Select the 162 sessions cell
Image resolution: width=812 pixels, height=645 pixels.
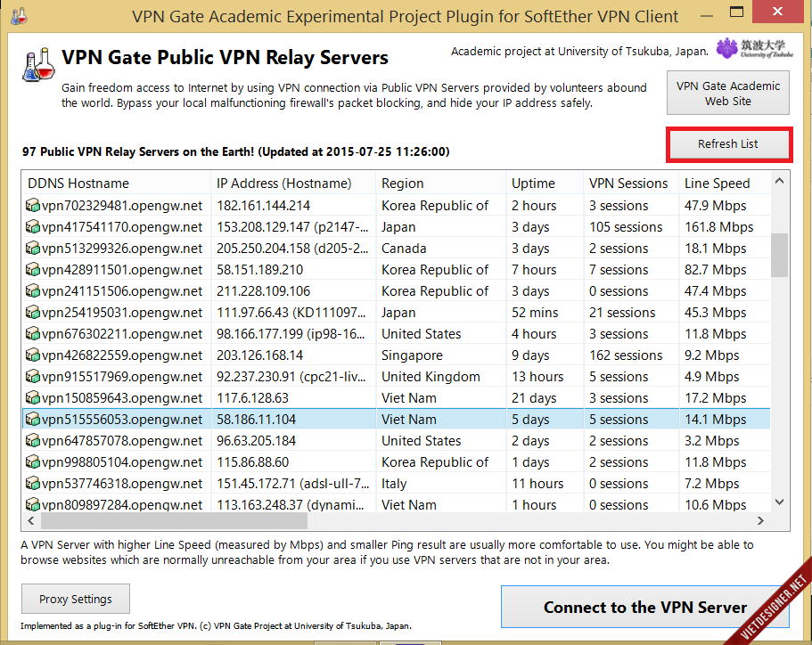click(x=626, y=355)
